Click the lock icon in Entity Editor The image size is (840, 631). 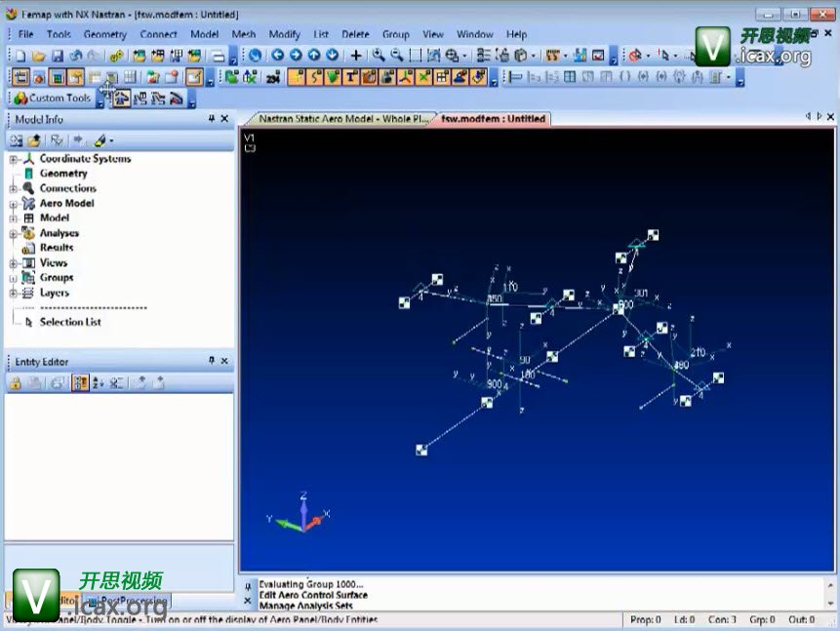[x=16, y=383]
